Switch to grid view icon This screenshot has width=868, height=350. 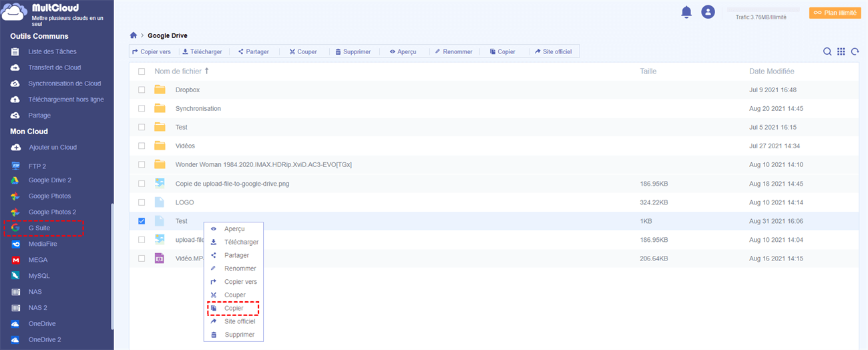841,51
